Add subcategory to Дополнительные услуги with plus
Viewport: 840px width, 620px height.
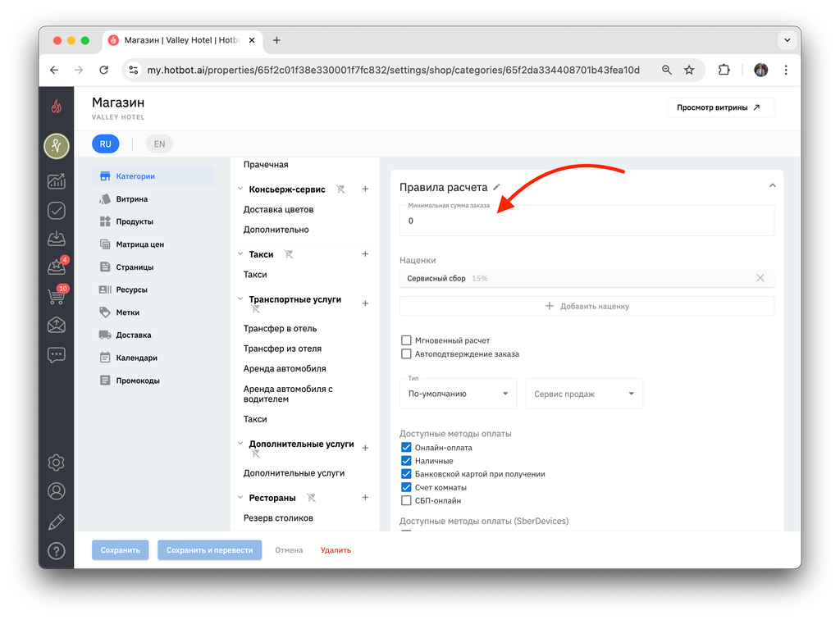pyautogui.click(x=365, y=448)
